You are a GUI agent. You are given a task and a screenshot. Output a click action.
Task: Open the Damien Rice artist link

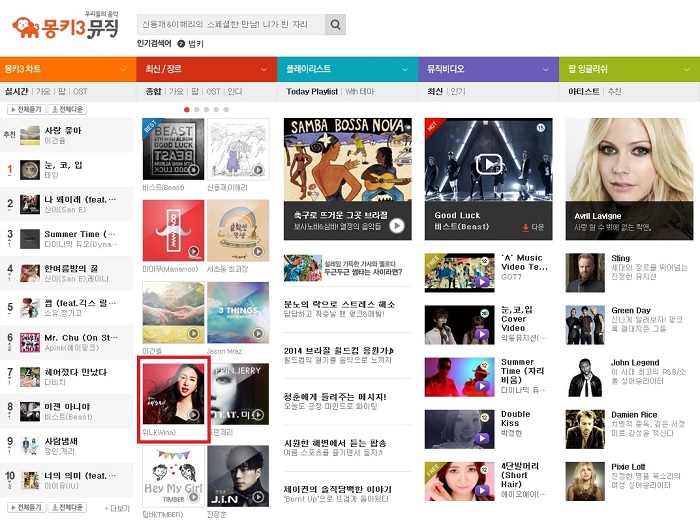pyautogui.click(x=634, y=415)
